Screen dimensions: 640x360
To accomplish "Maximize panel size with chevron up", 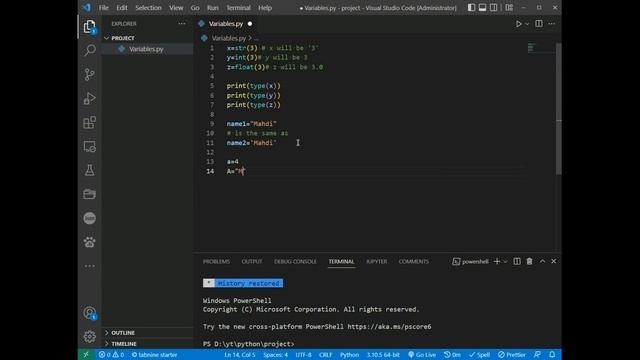I will coord(542,261).
